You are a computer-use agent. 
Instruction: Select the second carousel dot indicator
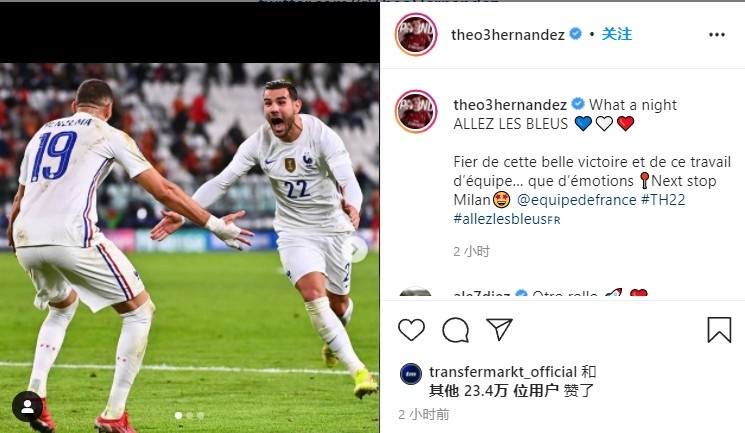pyautogui.click(x=190, y=415)
